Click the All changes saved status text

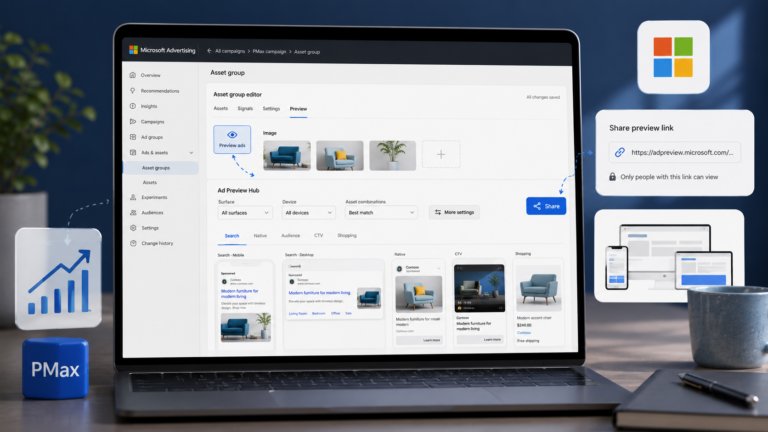(543, 97)
